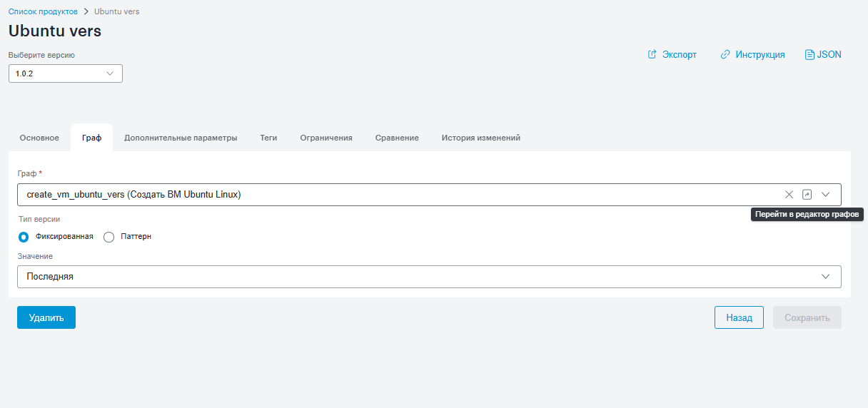Click the Экспорт link text
Screen dimensions: 868x408
[680, 54]
